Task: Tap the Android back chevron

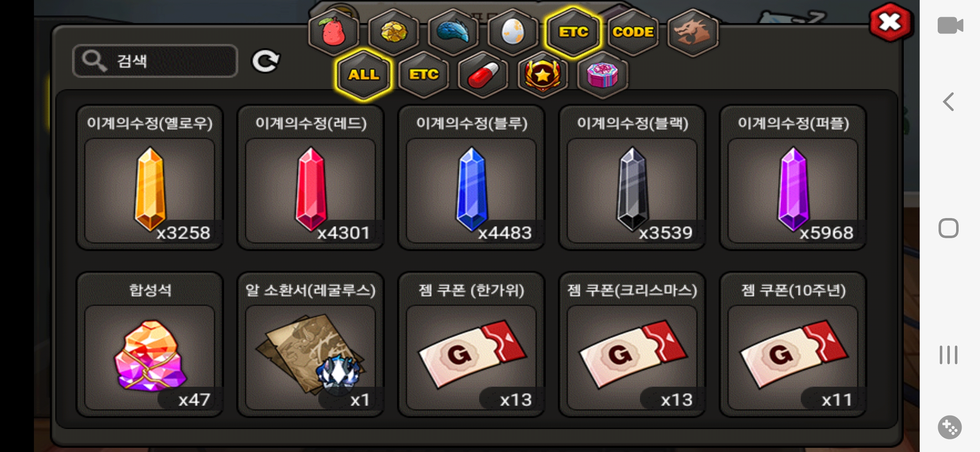Action: [x=948, y=102]
